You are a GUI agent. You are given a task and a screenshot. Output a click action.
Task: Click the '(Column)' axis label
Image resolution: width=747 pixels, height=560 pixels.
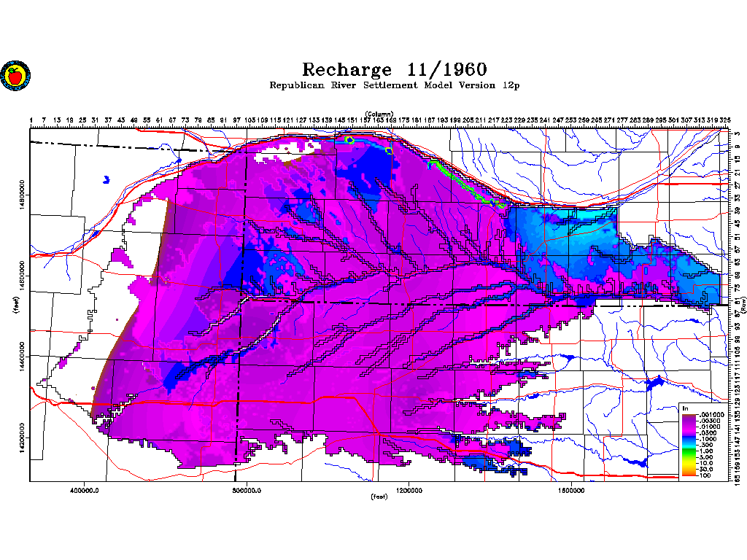[x=379, y=114]
